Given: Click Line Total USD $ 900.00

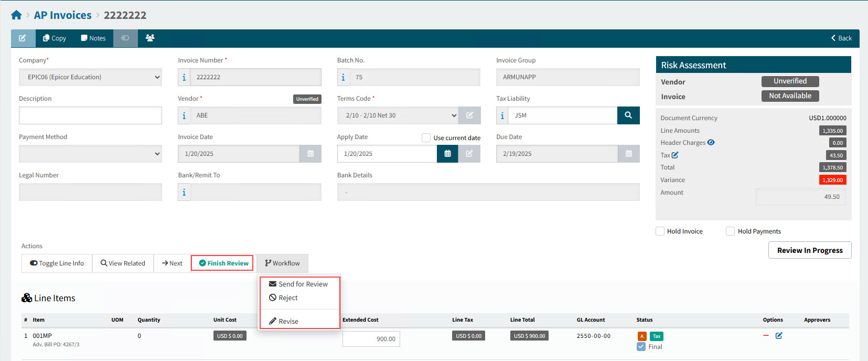Looking at the screenshot, I should pos(530,336).
